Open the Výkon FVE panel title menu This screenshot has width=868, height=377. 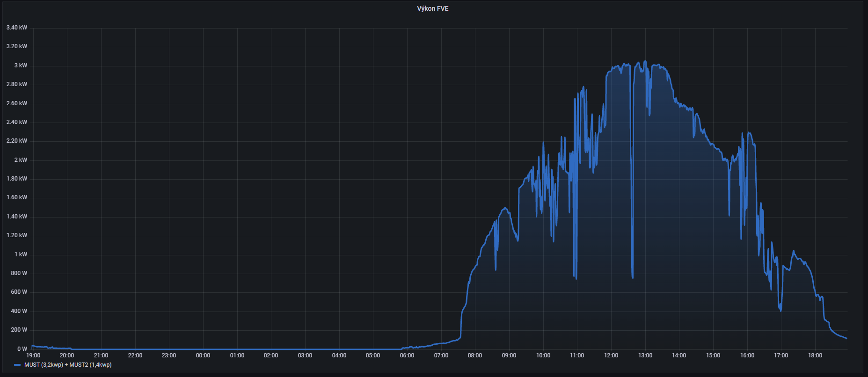coord(432,8)
